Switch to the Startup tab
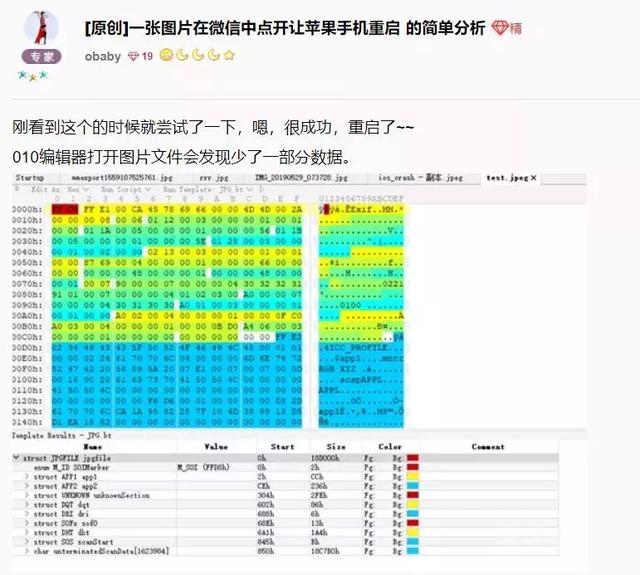Screen dimensions: 640x575 30,178
